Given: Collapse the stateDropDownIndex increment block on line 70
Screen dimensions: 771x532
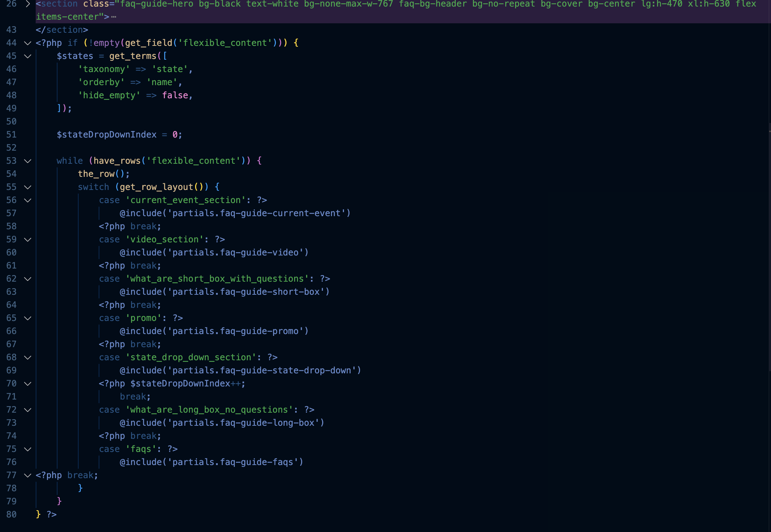Looking at the screenshot, I should coord(28,384).
